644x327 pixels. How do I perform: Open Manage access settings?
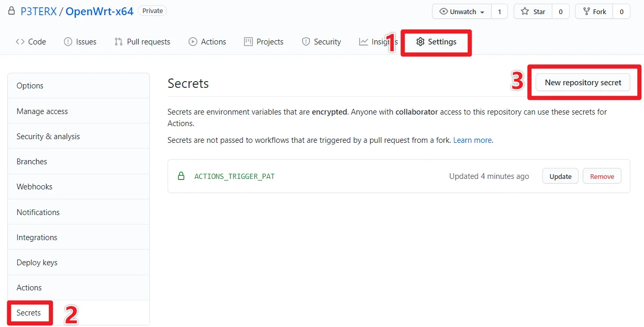pos(79,111)
